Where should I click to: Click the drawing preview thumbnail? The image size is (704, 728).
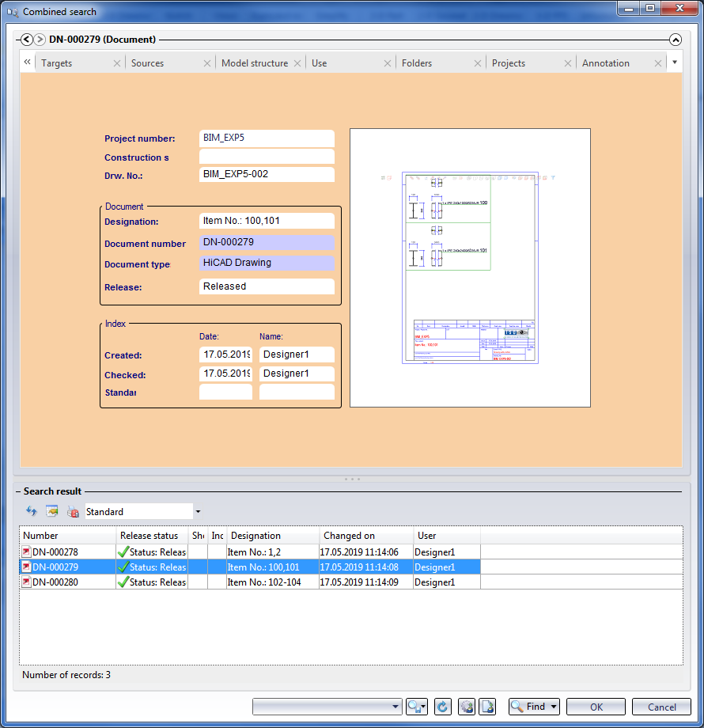[x=470, y=267]
